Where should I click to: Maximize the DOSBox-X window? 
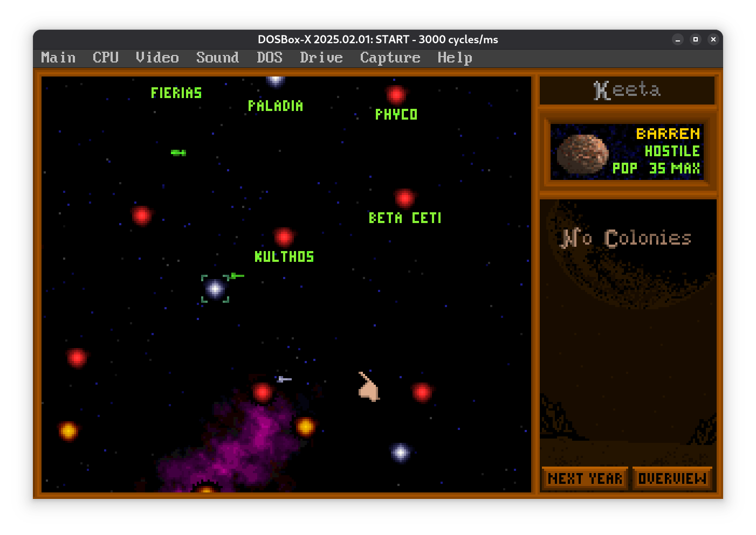(695, 39)
